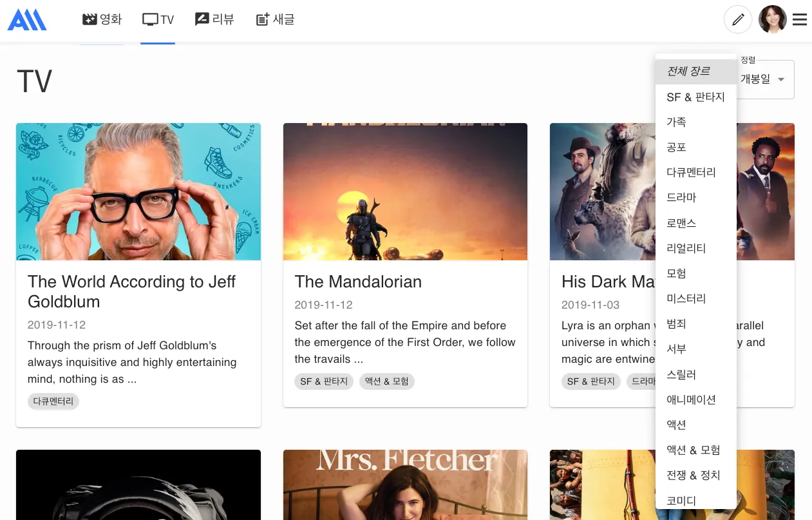812x520 pixels.
Task: Expand the 정렬 개봉일 sort dropdown
Action: 765,79
